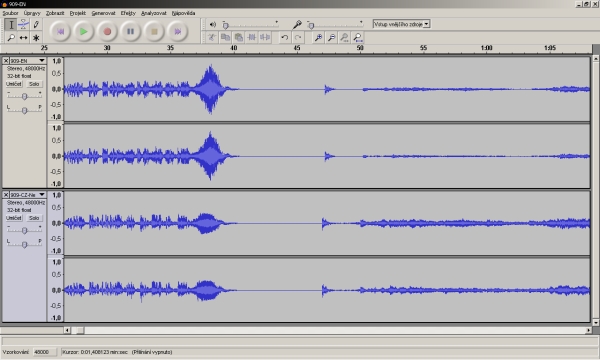Solo the 909-EN track
The width and height of the screenshot is (600, 360).
click(x=34, y=84)
